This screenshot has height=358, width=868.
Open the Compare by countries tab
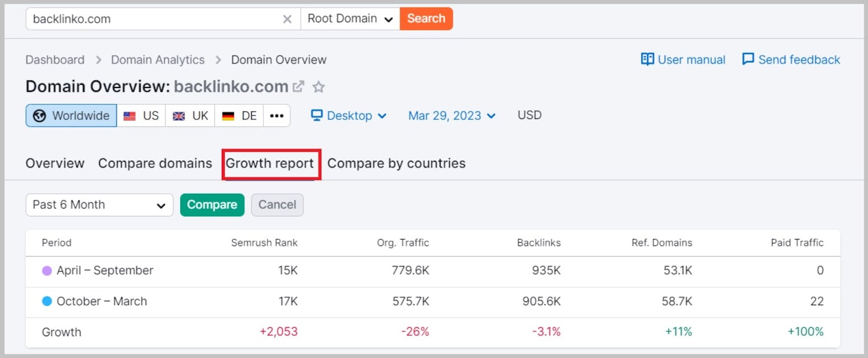[x=397, y=164]
